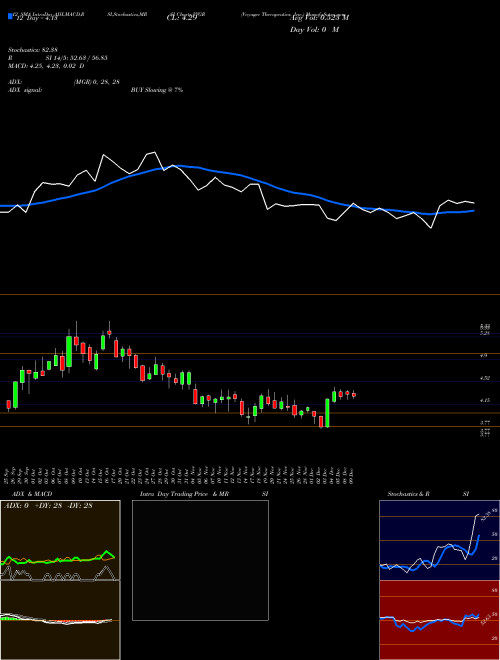Select the '12 Day = 4.18' label

[x=36, y=18]
